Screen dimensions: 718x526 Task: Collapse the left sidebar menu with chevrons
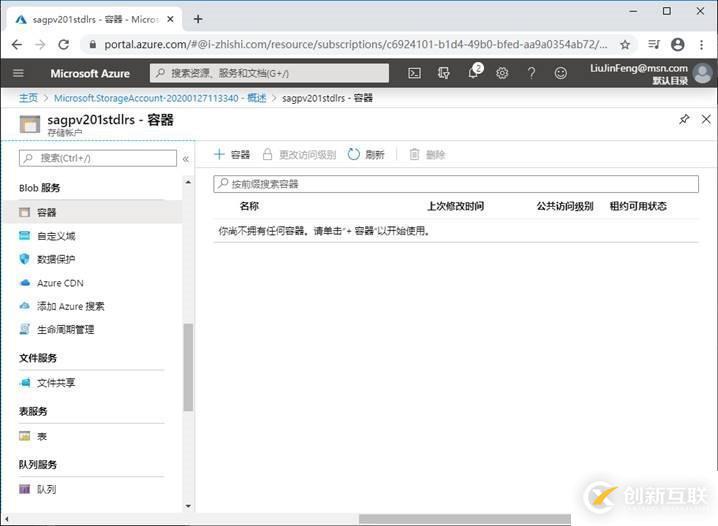tap(185, 158)
